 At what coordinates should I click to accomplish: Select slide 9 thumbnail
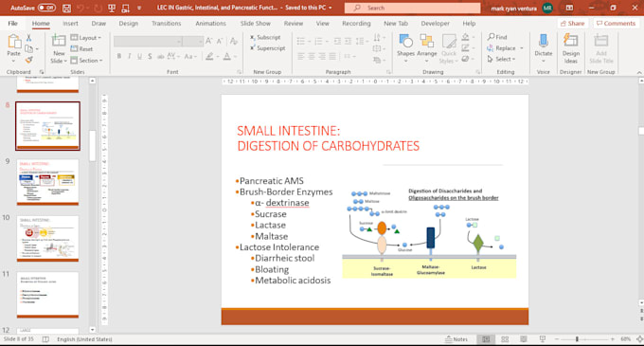(47, 182)
